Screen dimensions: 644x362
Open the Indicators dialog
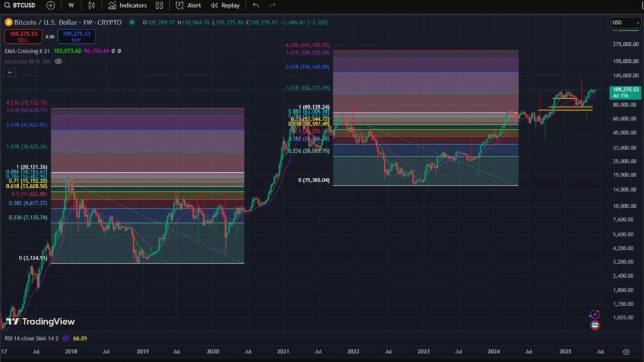(127, 5)
